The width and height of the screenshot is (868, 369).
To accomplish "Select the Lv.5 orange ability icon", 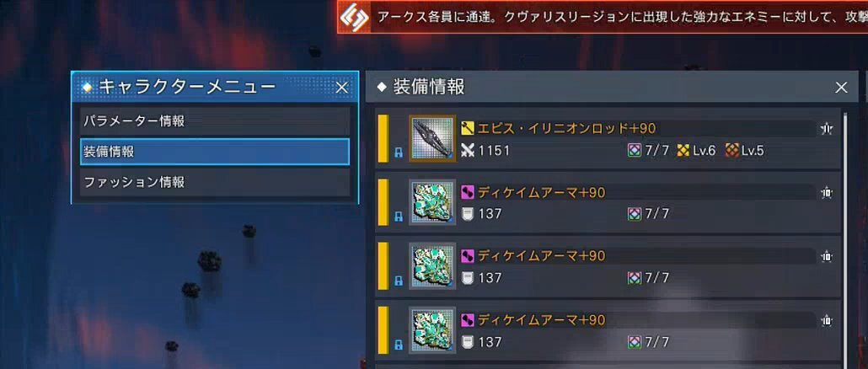I will coord(732,151).
